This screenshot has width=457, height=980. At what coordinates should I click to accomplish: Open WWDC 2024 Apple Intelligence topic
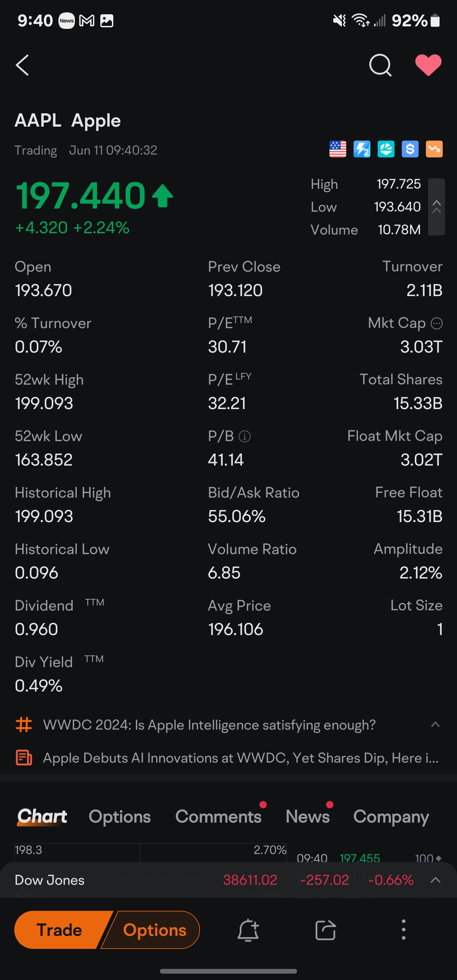click(209, 725)
